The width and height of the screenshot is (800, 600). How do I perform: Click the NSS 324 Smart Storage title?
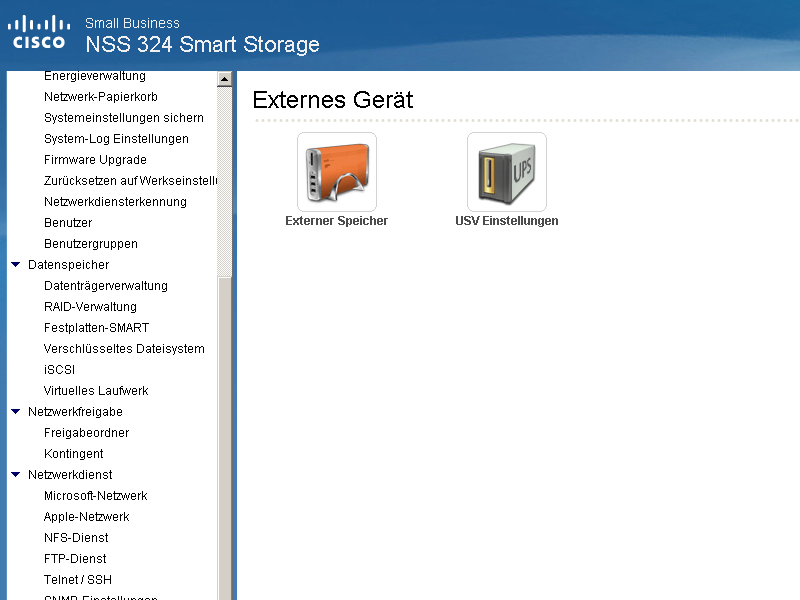click(202, 44)
